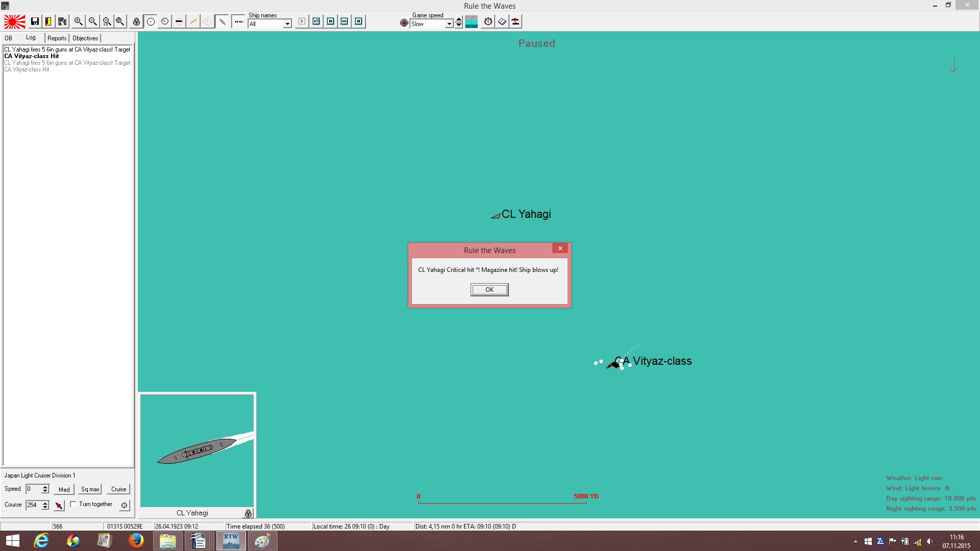Click the Speed value input field

[x=34, y=489]
